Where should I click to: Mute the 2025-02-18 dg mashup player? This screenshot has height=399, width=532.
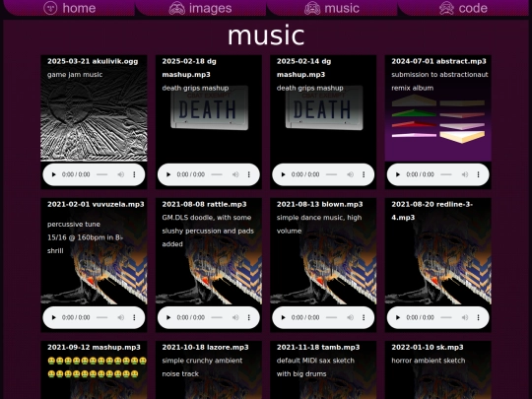pos(235,174)
